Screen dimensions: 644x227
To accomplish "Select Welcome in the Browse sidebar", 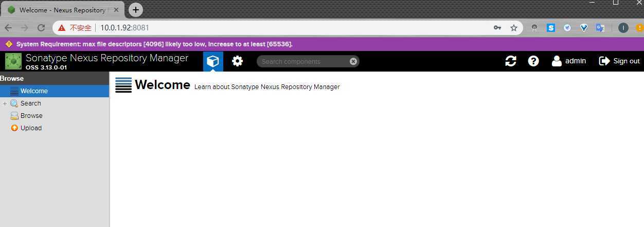I will [55, 91].
